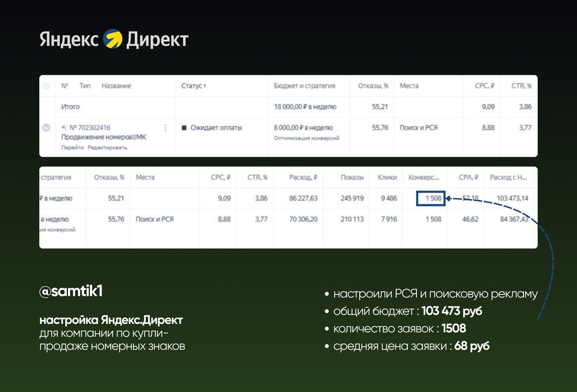Screen dimensions: 577x392
Task: Click the Yandex Direct arrow logo
Action: (x=113, y=39)
